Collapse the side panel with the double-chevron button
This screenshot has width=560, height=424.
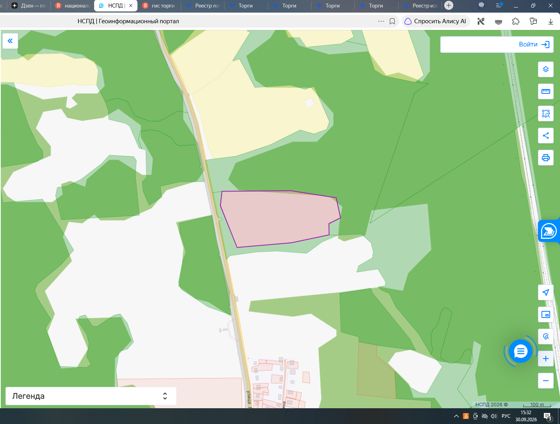click(x=10, y=41)
